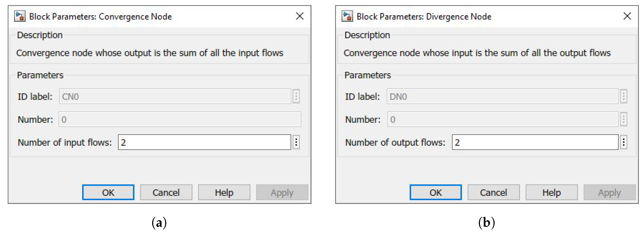Open options menu beside input flows field
The width and height of the screenshot is (644, 232).
296,142
